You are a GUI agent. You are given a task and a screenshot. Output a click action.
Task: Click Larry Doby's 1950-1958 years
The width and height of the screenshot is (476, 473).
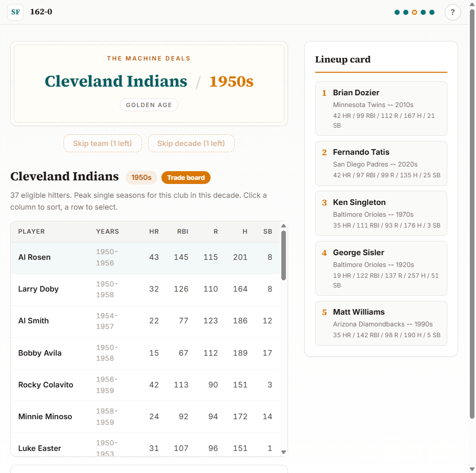click(x=107, y=290)
